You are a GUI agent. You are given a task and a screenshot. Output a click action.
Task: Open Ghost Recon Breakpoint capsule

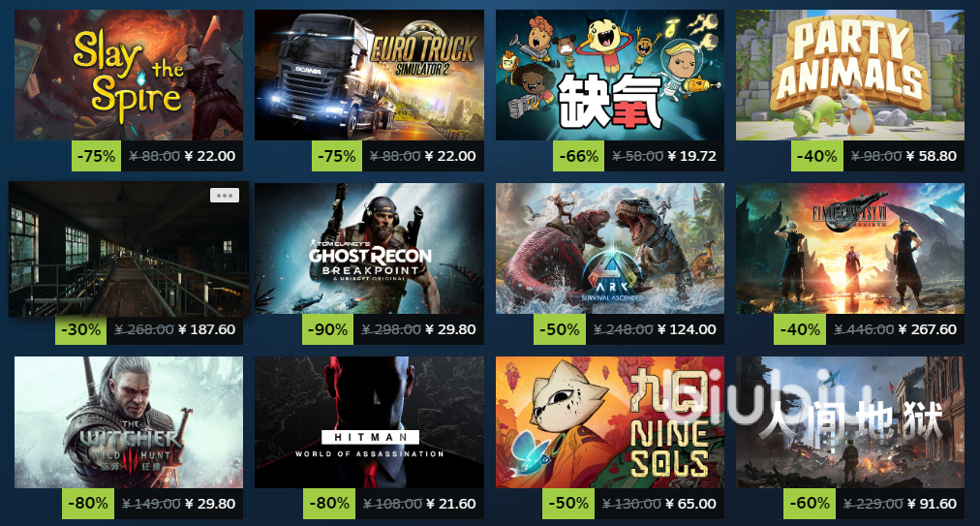pos(369,248)
